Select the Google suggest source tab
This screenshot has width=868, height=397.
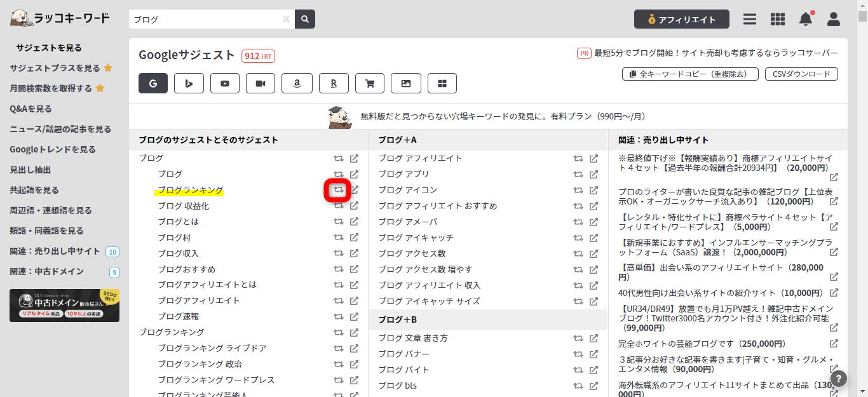tap(153, 83)
